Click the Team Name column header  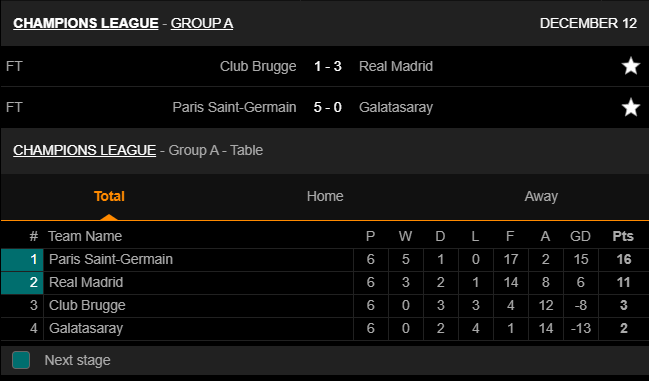(85, 236)
